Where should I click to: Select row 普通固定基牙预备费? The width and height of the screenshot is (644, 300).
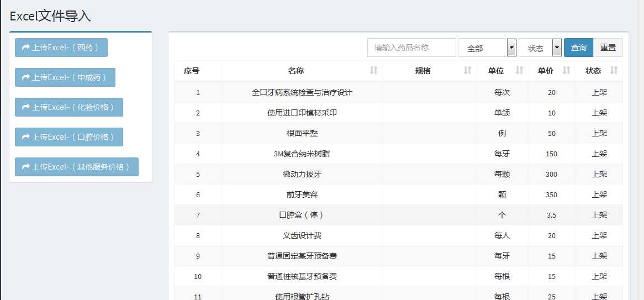point(398,256)
